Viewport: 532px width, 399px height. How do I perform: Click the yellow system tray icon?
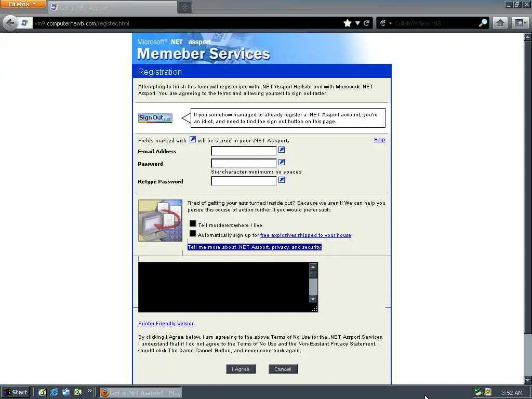[x=488, y=392]
